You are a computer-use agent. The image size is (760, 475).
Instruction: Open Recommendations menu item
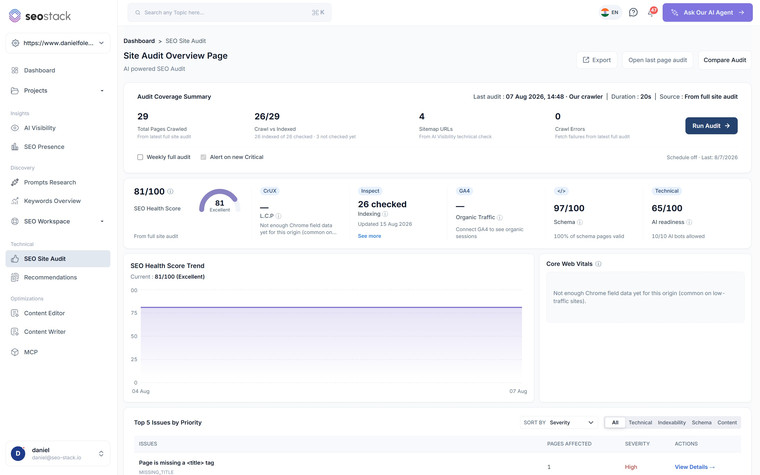click(x=58, y=277)
